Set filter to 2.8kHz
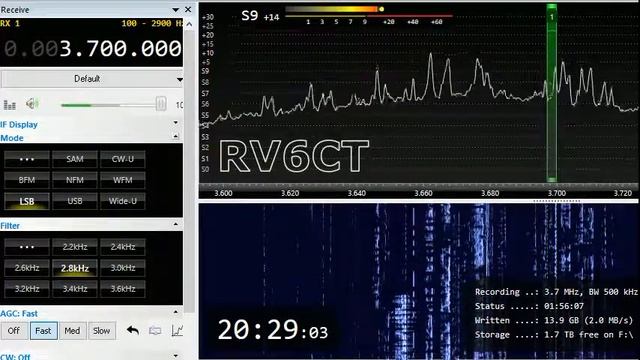Image resolution: width=640 pixels, height=360 pixels. 75,268
